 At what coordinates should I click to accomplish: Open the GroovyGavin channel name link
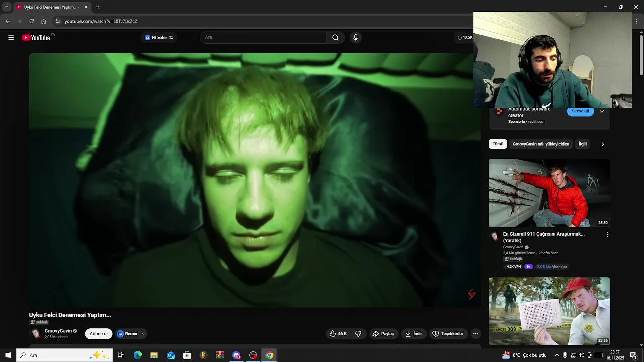pos(58,331)
